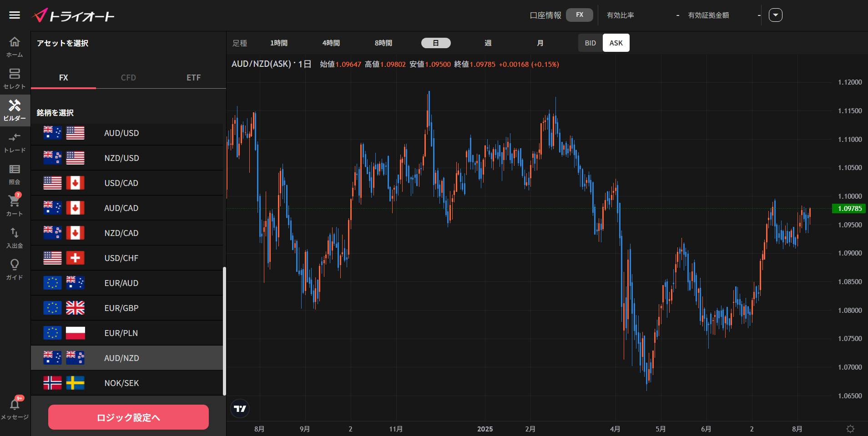The image size is (868, 436).
Task: Select the ASK price toggle
Action: 616,43
